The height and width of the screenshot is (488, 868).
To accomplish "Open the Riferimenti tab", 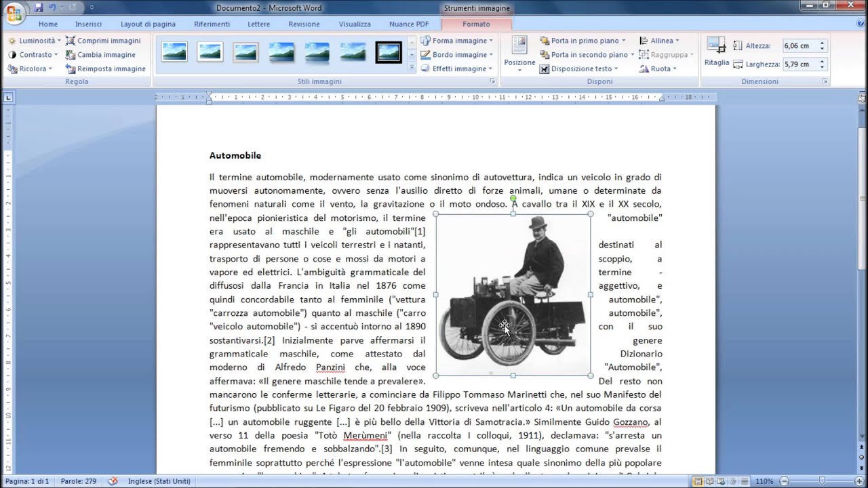I will pyautogui.click(x=212, y=24).
